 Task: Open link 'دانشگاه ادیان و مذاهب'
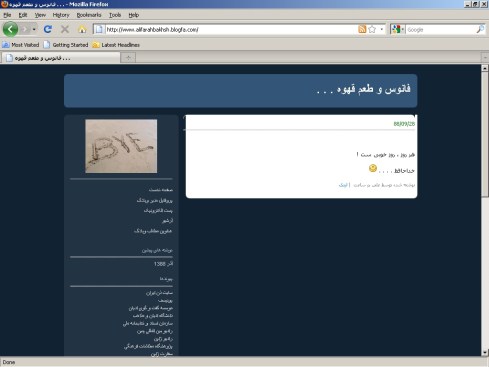click(x=153, y=315)
